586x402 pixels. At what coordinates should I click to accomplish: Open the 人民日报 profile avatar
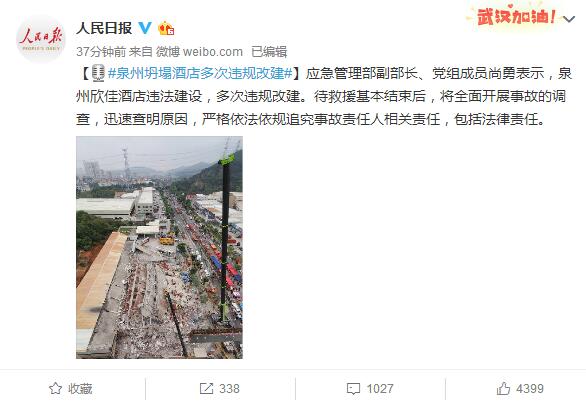(x=41, y=39)
